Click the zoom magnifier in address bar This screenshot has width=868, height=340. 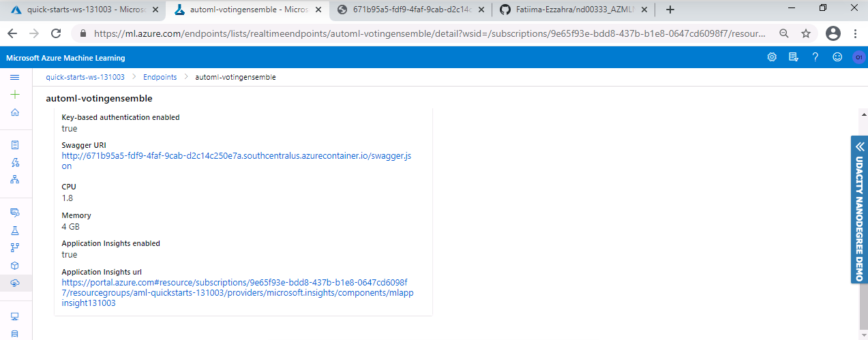pos(784,33)
